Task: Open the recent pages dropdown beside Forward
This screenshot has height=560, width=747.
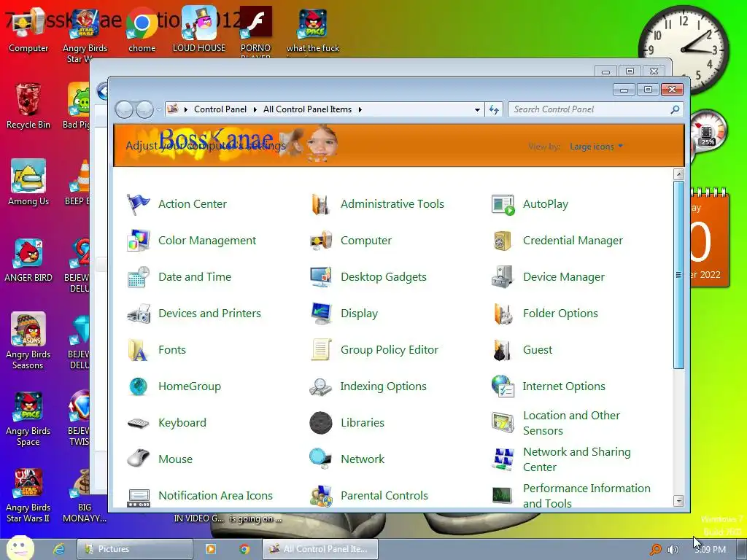Action: pos(158,109)
